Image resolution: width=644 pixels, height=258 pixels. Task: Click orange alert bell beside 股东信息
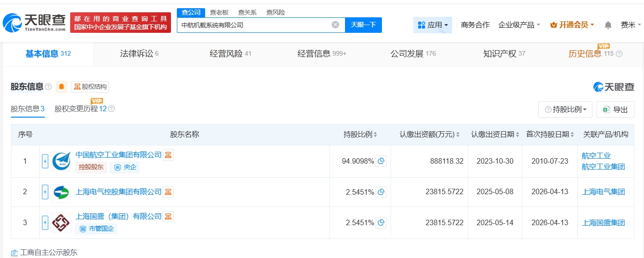point(62,87)
